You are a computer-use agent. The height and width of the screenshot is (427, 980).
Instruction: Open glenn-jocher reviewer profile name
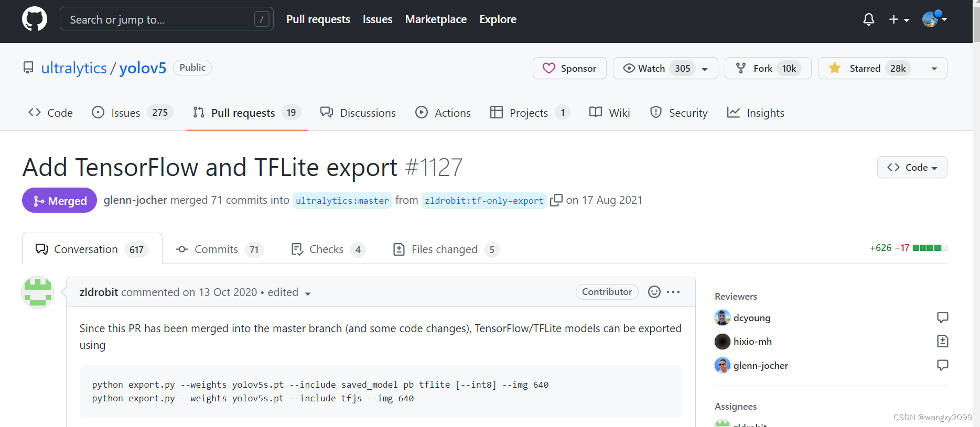pyautogui.click(x=761, y=365)
